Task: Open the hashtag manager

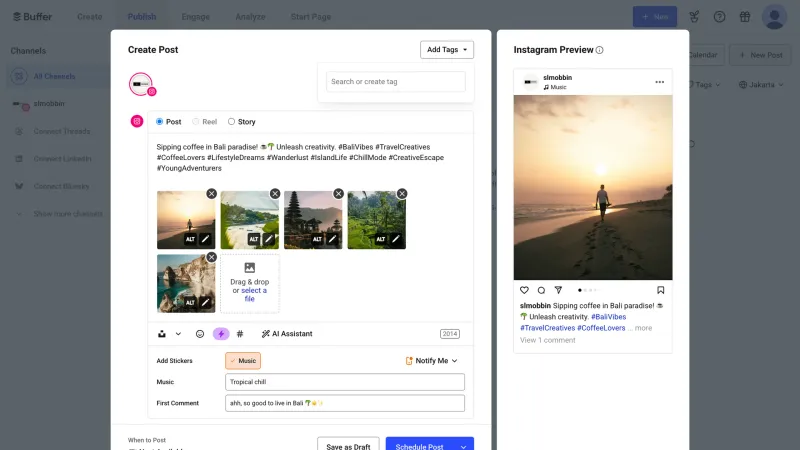Action: click(x=240, y=334)
